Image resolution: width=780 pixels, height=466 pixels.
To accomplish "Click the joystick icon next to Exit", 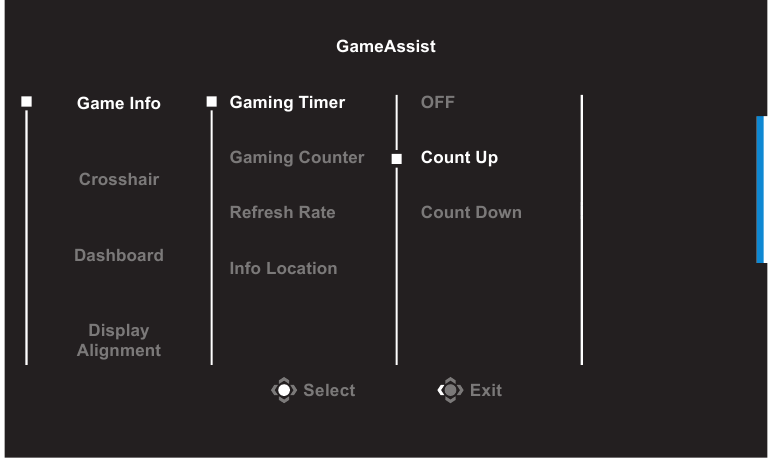I will tap(450, 390).
